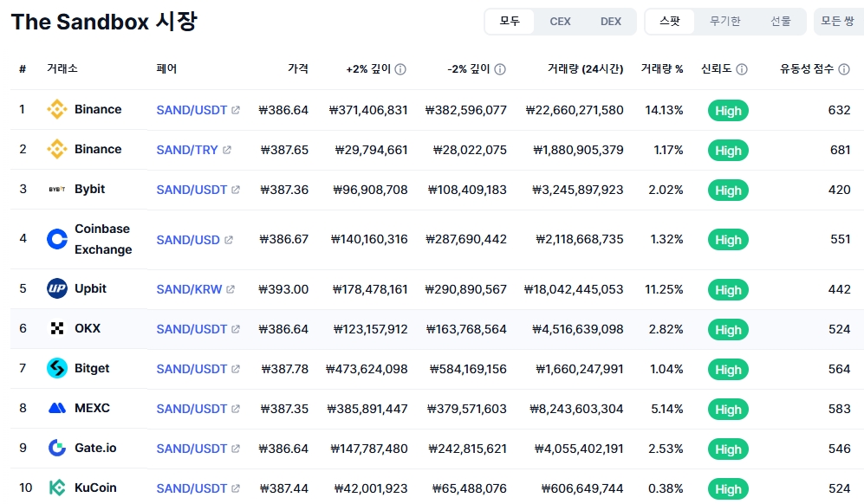The image size is (864, 504).
Task: Click external link icon beside SAND/KRW
Action: tap(231, 288)
